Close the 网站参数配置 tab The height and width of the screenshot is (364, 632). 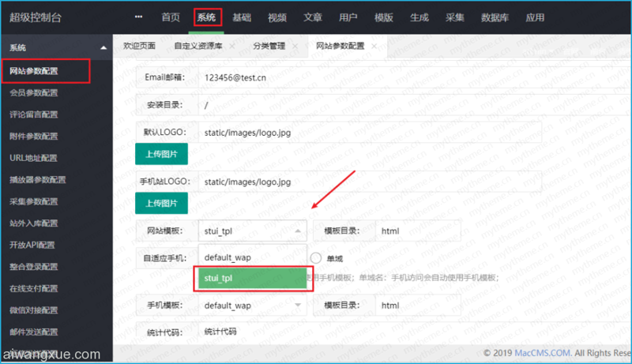click(x=374, y=47)
